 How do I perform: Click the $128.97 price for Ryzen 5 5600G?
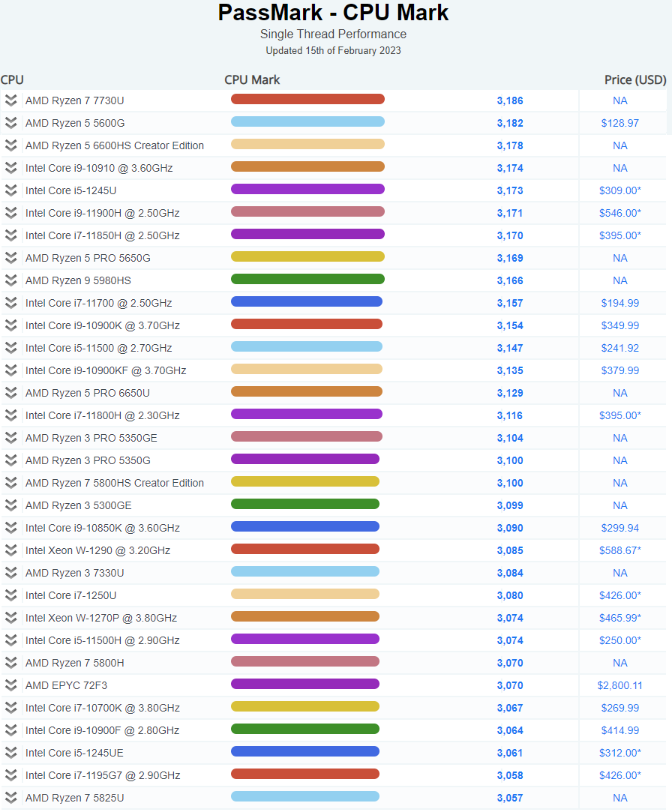(619, 123)
